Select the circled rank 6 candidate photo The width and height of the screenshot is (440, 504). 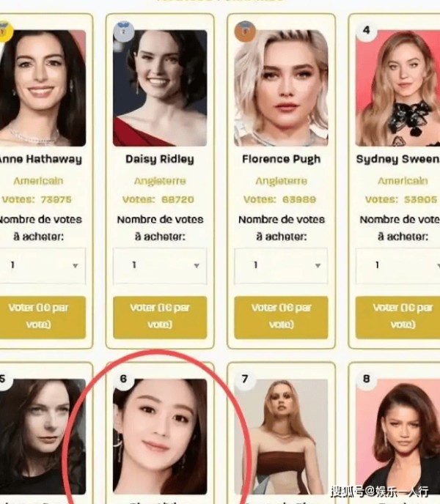point(160,437)
